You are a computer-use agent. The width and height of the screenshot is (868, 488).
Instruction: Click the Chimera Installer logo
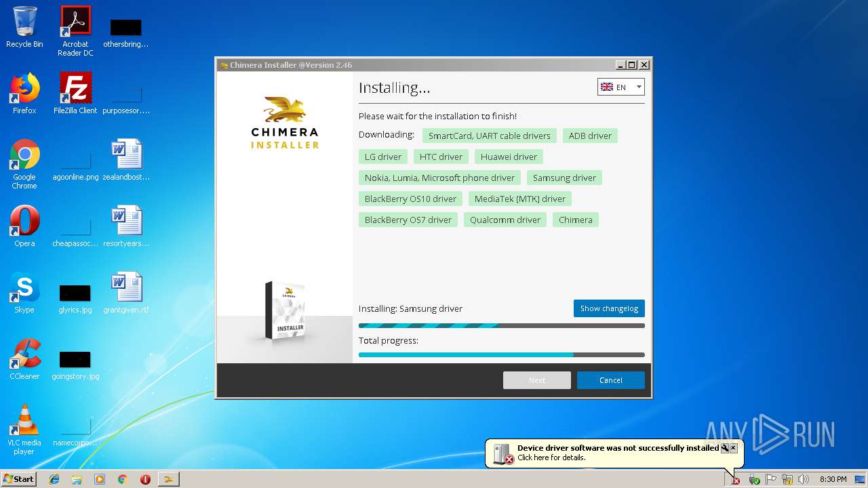pyautogui.click(x=285, y=123)
